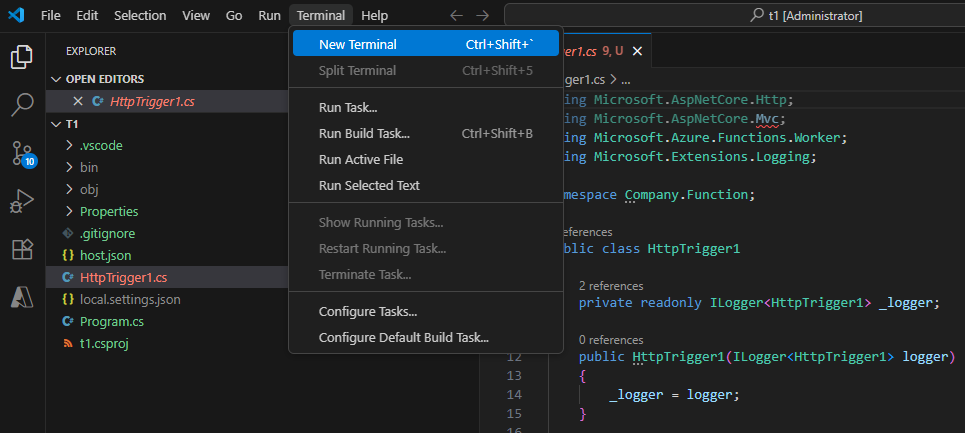Expand the obj folder
Image resolution: width=965 pixels, height=433 pixels.
[x=89, y=189]
